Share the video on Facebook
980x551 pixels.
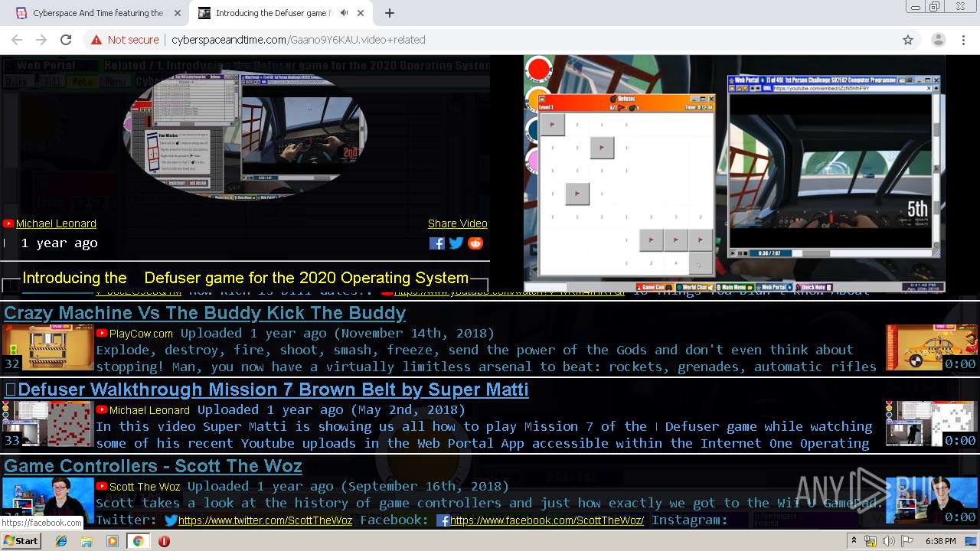(x=437, y=243)
